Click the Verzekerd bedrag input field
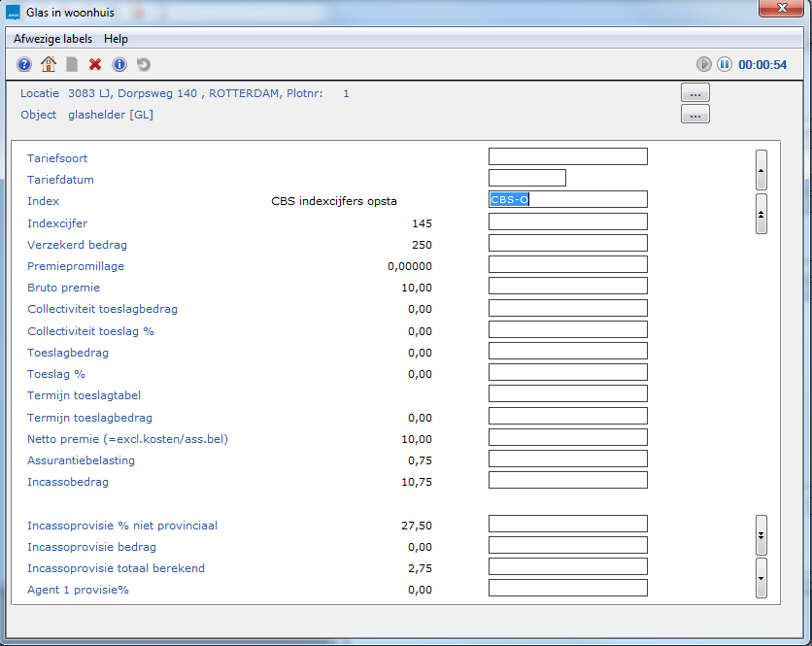812x646 pixels. 567,244
